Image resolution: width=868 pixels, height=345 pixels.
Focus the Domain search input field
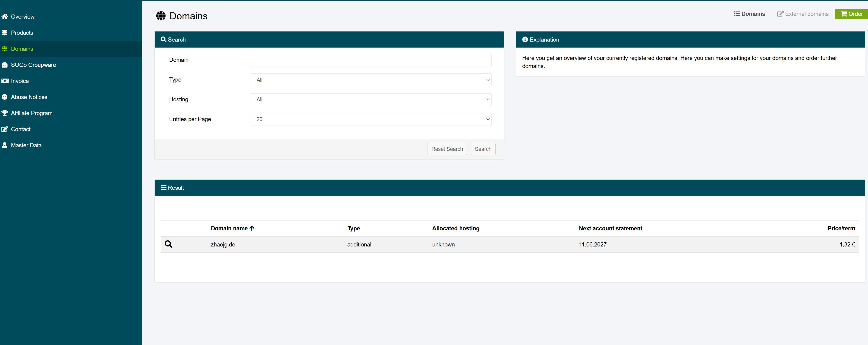pos(371,60)
